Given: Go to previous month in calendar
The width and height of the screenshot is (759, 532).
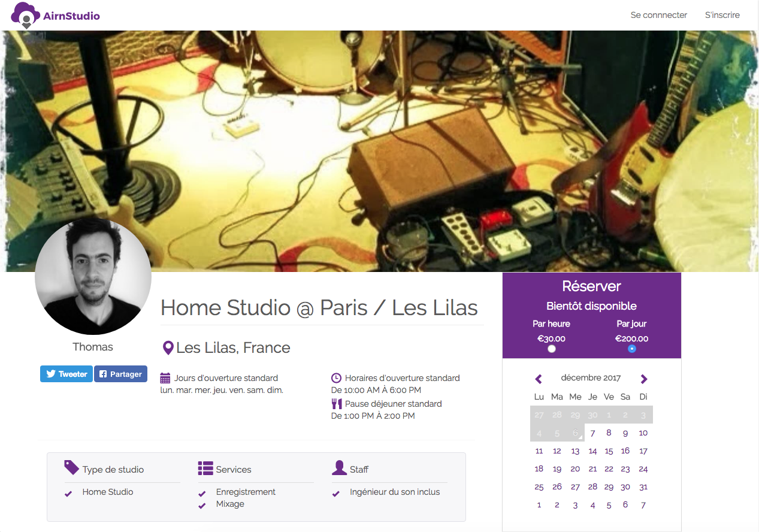Looking at the screenshot, I should coord(539,379).
